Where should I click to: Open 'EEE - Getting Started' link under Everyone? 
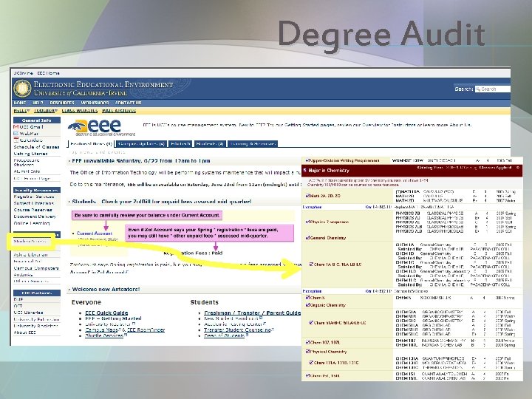point(113,318)
